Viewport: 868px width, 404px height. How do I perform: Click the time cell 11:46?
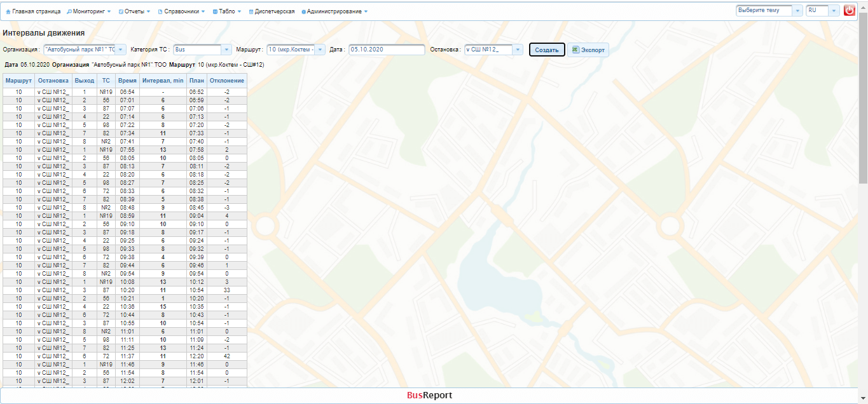127,364
